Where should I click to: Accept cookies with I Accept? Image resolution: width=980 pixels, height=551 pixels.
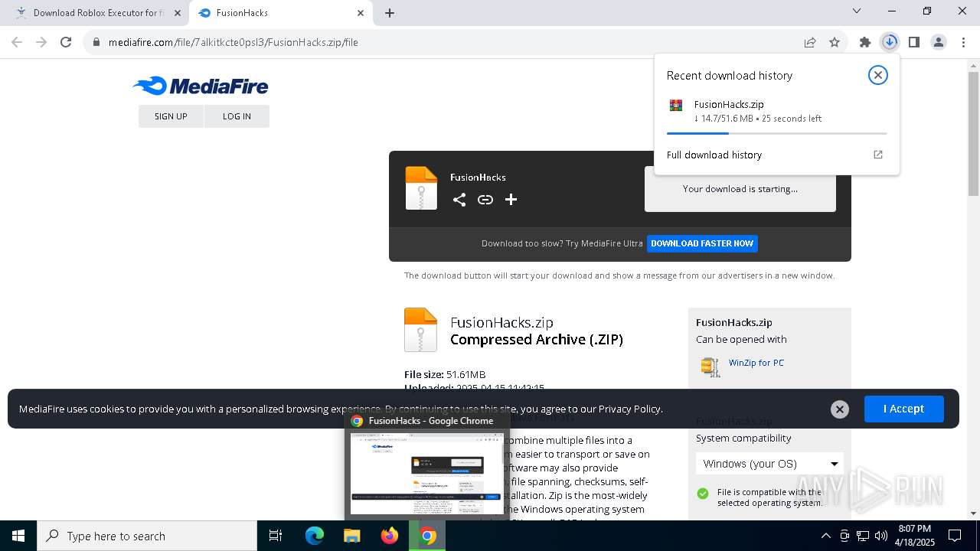pos(903,409)
